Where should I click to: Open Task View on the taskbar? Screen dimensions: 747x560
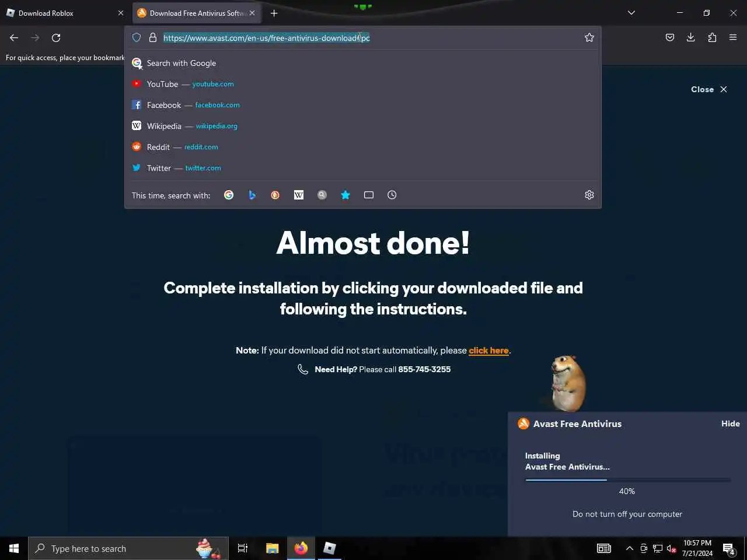[243, 548]
